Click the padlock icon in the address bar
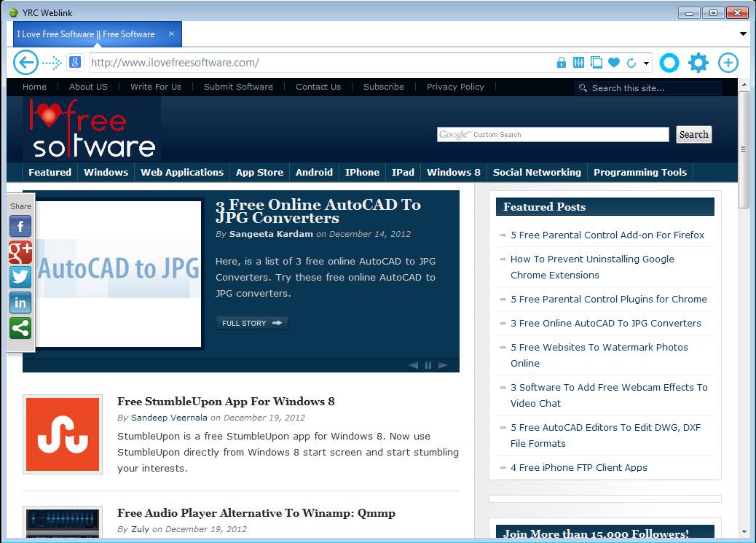This screenshot has height=543, width=756. point(562,63)
